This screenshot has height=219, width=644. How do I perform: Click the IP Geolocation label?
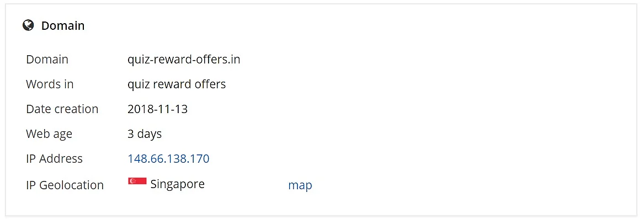[x=65, y=185]
